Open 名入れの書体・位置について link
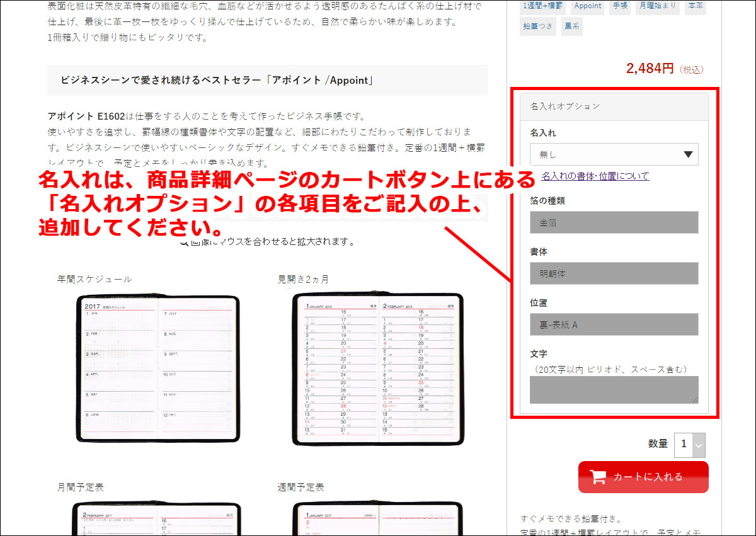This screenshot has width=756, height=536. click(595, 176)
